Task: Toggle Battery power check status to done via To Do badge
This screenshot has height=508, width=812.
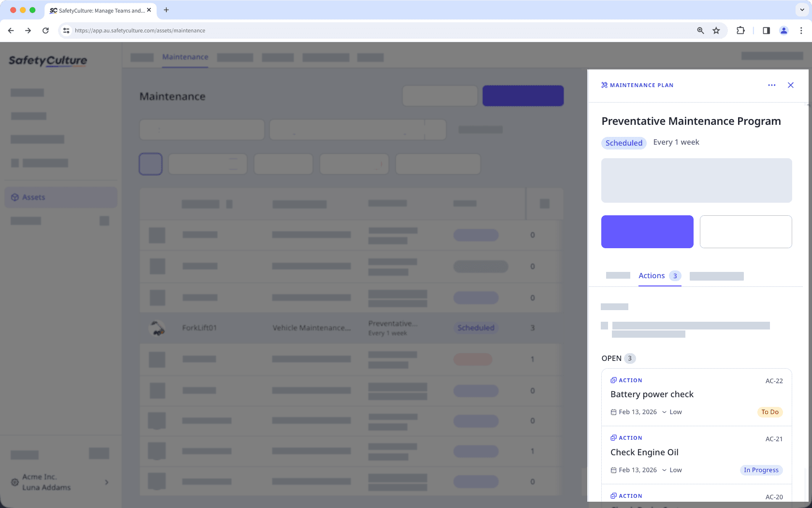Action: (x=770, y=412)
